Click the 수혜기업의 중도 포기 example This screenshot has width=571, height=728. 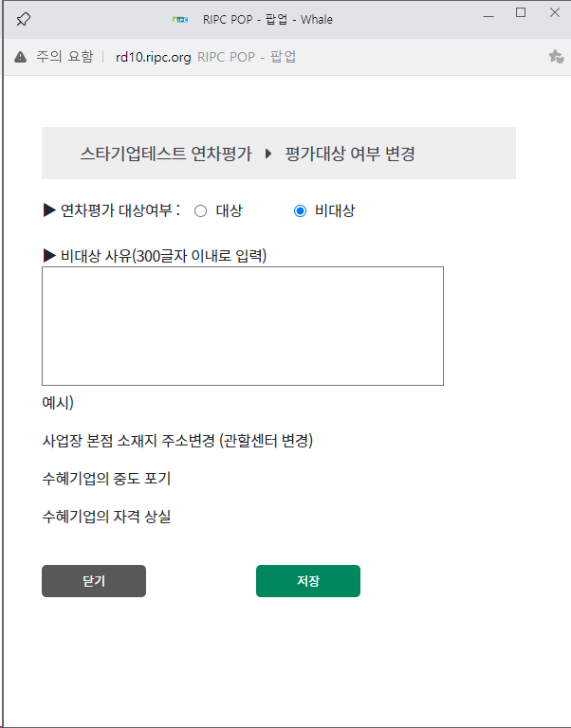click(106, 479)
